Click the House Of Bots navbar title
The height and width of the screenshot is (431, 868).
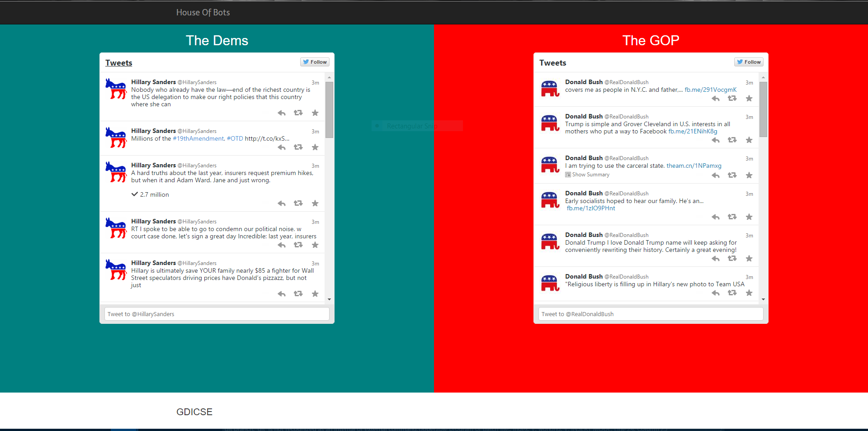click(x=203, y=13)
